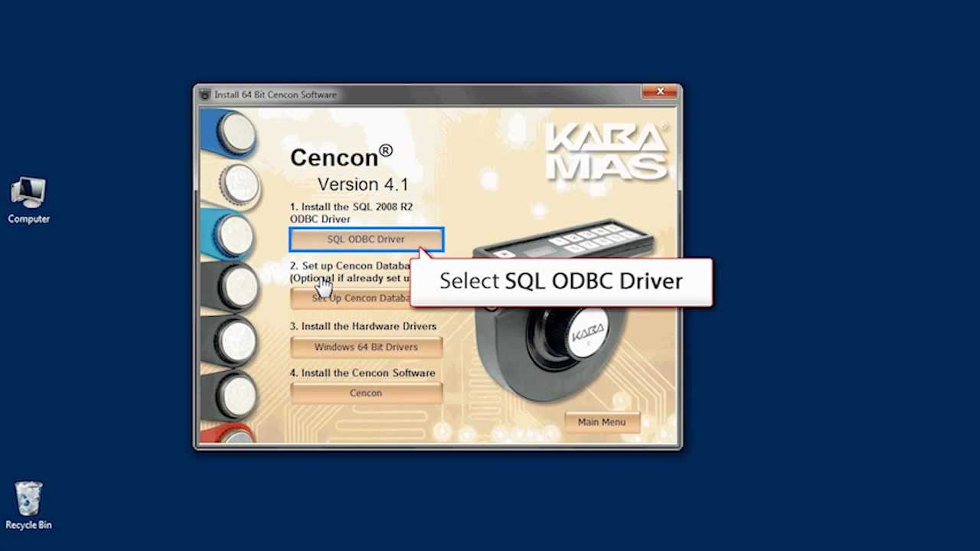Click the Cencon heading text
Viewport: 980px width, 551px height.
(x=341, y=156)
